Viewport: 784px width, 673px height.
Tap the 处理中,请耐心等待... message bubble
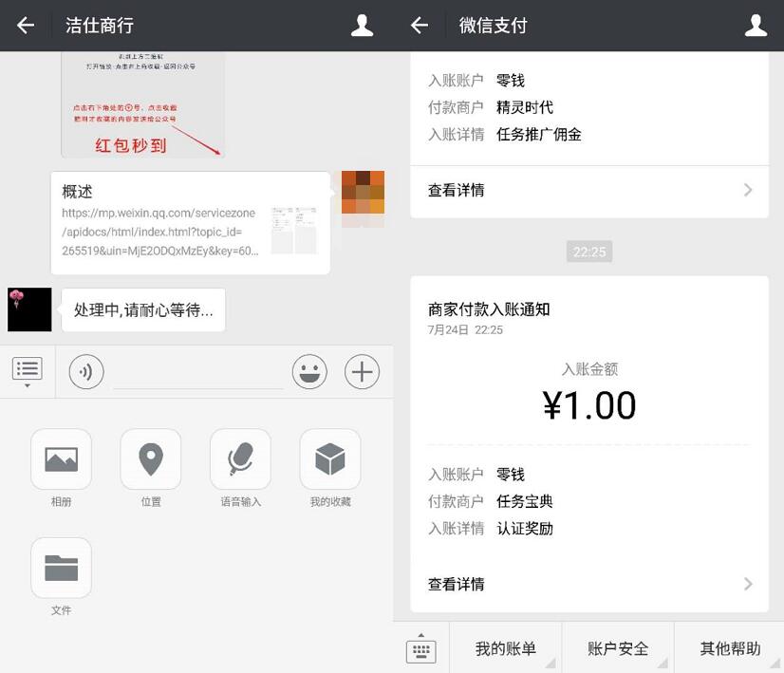click(x=143, y=310)
